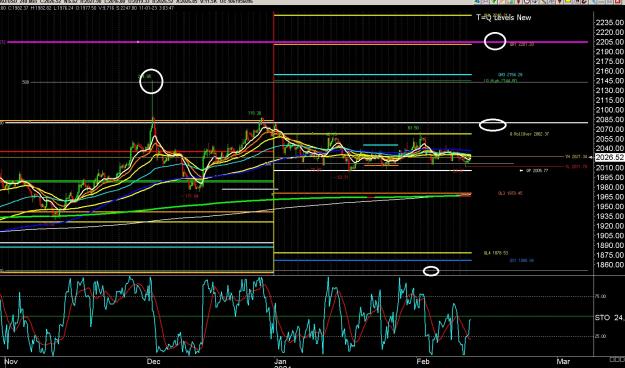
Task: Click the "QL4 1878.55" level label
Action: pos(496,253)
